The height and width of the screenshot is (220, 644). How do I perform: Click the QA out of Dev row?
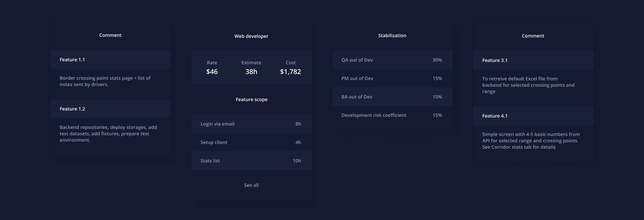click(392, 60)
